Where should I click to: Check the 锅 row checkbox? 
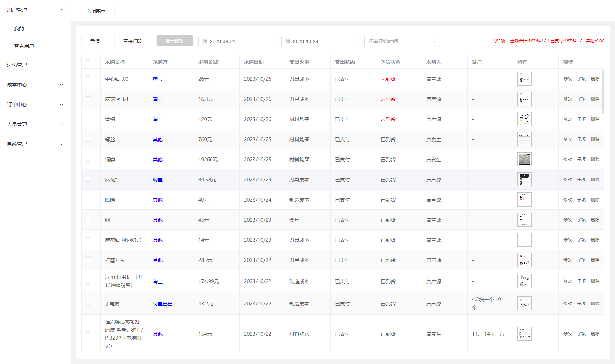click(x=88, y=220)
